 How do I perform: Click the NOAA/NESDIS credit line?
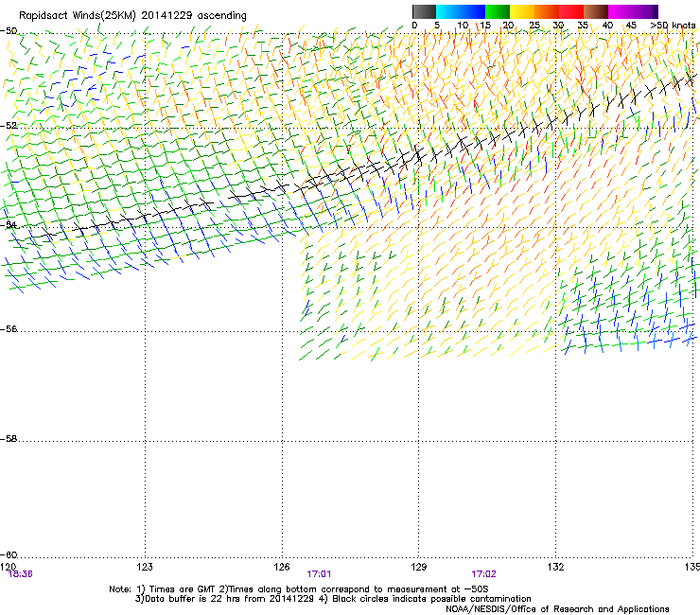[557, 609]
